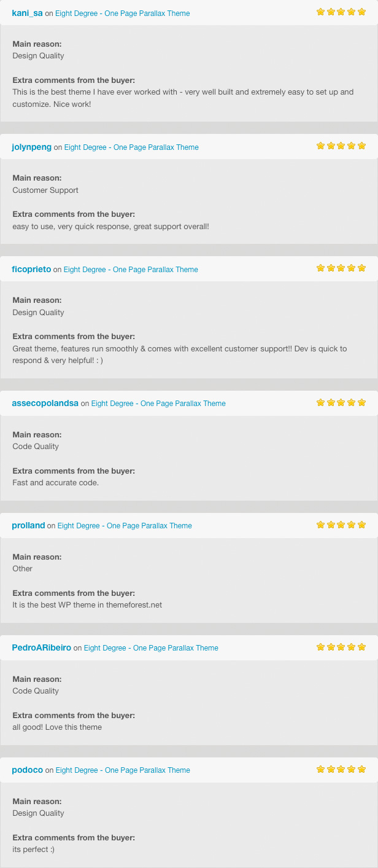Screen dimensions: 378x868
Task: Click the fifth star in assecopolandsa's rating
Action: [361, 402]
